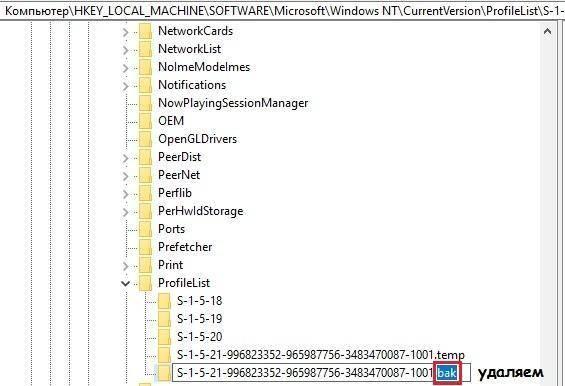This screenshot has height=386, width=565.
Task: Select the OpenGLDrivers key label
Action: tap(197, 139)
